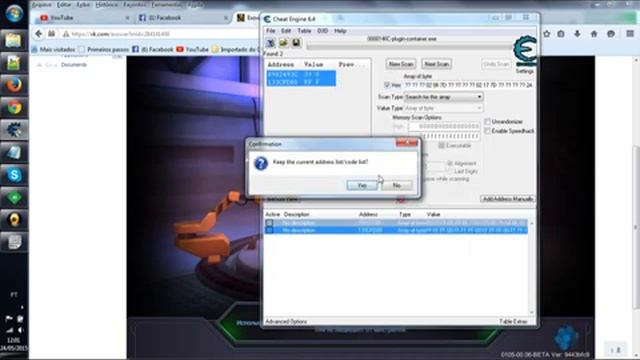The image size is (640, 360).
Task: Click the hex array value input field
Action: pos(468,85)
